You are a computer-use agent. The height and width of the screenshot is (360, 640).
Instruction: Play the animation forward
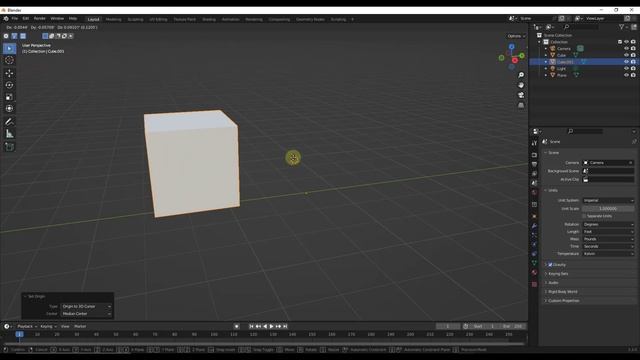tap(272, 327)
